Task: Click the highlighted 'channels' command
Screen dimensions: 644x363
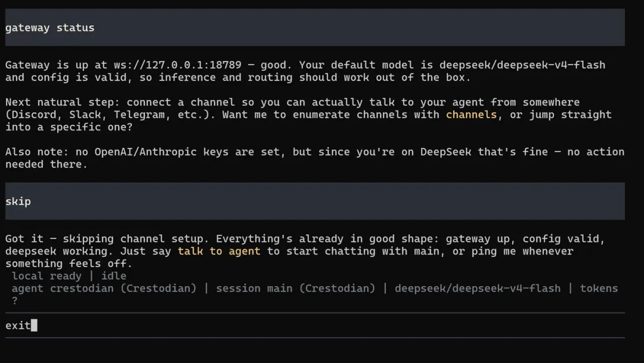Action: coord(471,114)
